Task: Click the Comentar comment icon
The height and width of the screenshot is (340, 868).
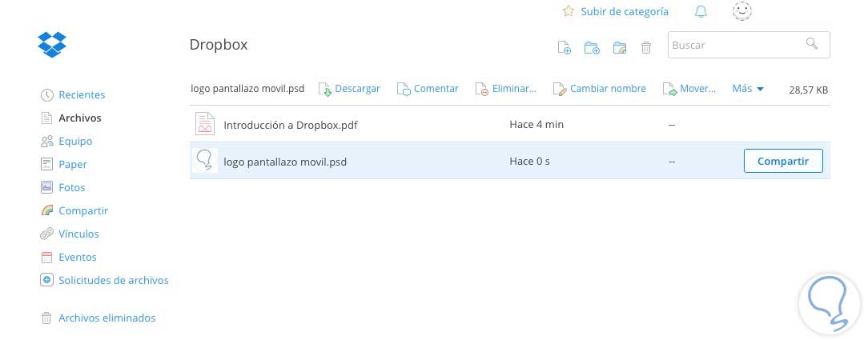Action: pyautogui.click(x=404, y=89)
